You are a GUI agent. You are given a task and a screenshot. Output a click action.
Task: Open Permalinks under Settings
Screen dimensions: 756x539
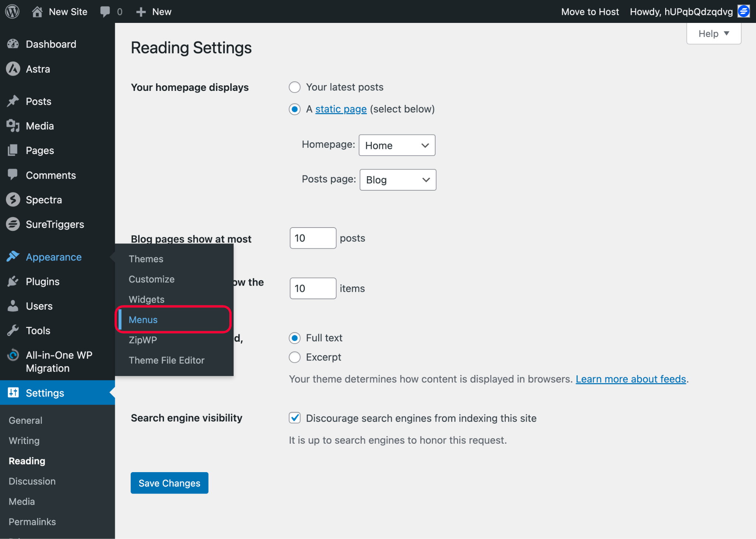[32, 522]
